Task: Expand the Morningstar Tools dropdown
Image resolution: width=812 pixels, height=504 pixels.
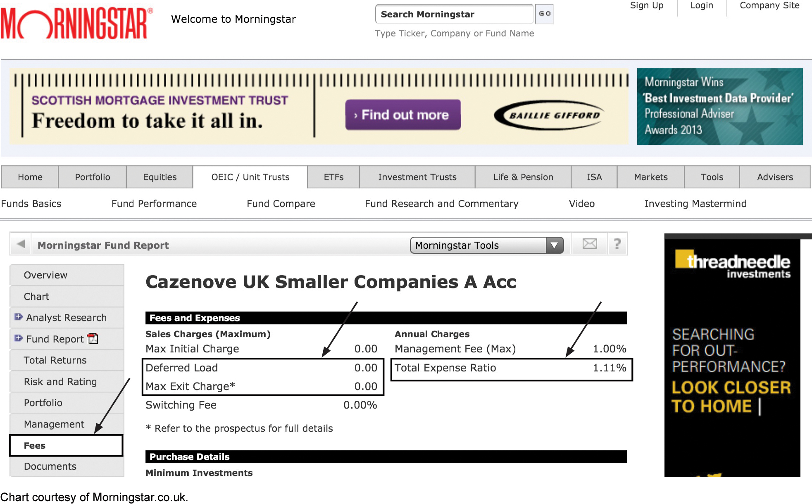Action: pos(487,245)
